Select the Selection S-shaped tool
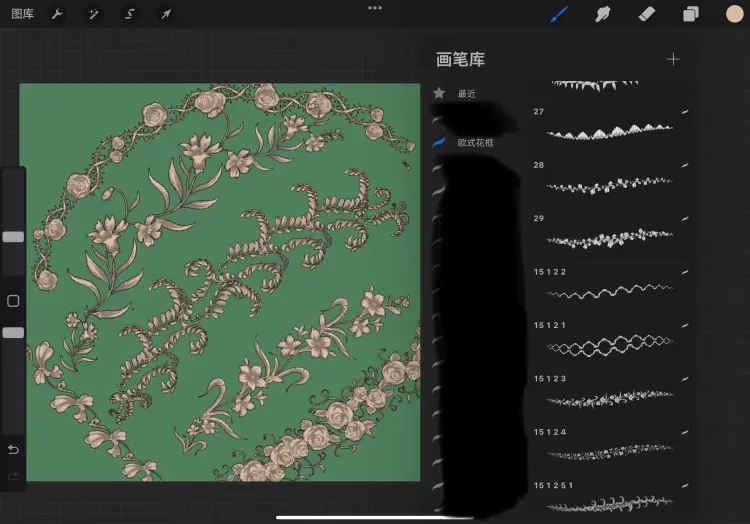750x524 pixels. [130, 14]
